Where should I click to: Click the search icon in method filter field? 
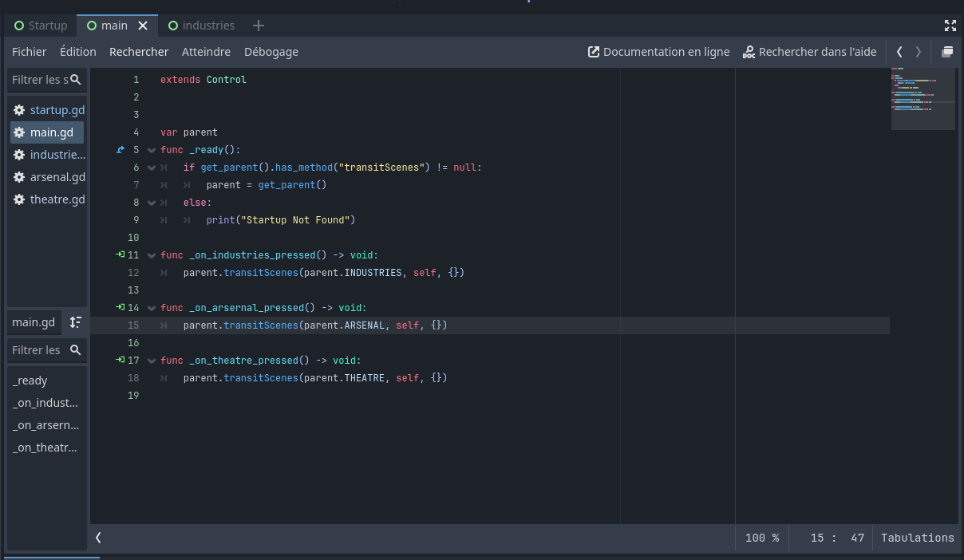coord(76,350)
